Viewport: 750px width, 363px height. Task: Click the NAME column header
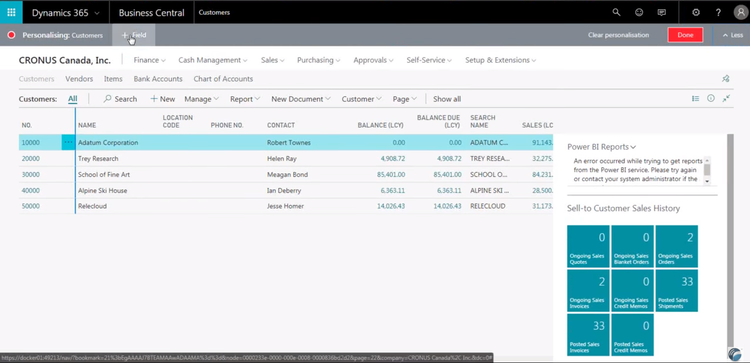[87, 125]
